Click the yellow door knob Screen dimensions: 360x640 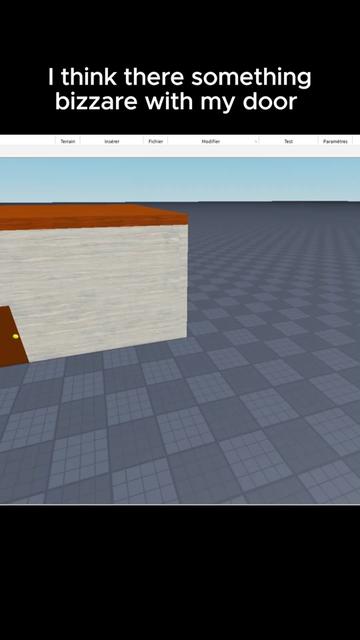[16, 336]
